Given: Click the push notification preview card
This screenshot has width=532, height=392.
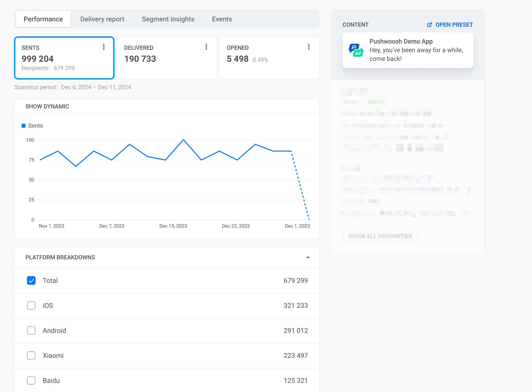Looking at the screenshot, I should point(408,50).
